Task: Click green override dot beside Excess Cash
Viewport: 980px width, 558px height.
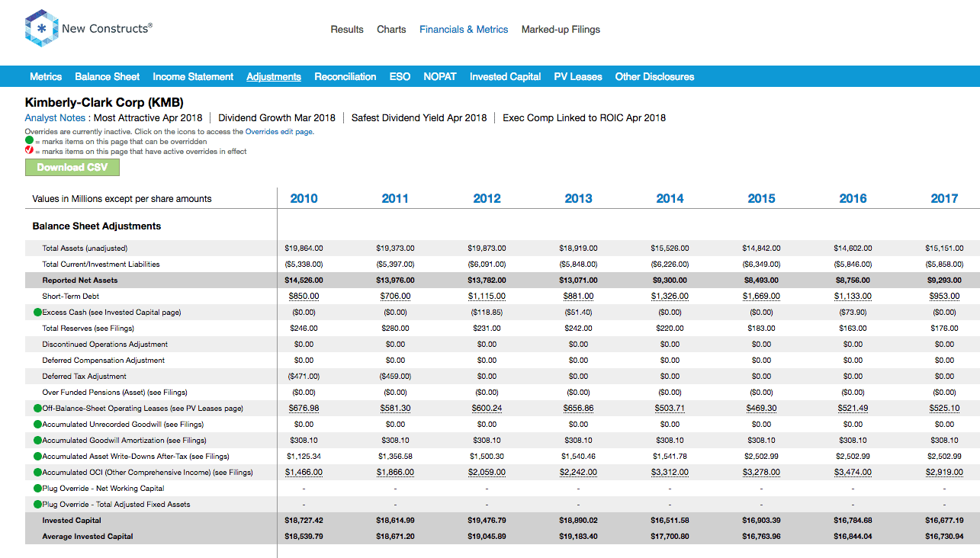Action: (37, 313)
